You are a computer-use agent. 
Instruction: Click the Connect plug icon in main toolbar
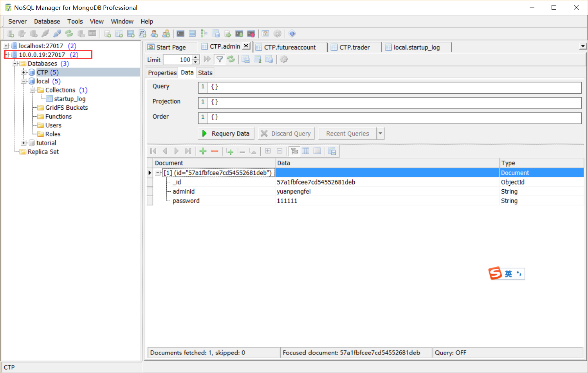pos(45,34)
